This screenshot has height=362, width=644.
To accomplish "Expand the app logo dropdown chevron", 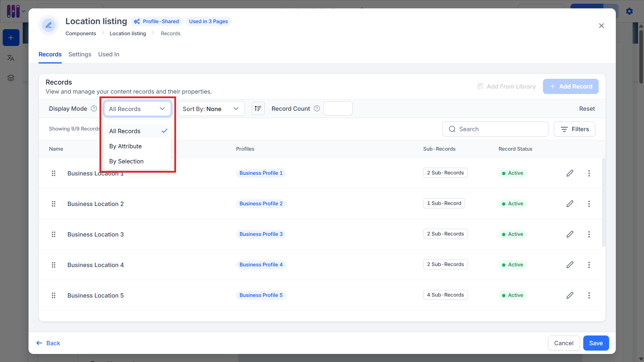I will [23, 11].
